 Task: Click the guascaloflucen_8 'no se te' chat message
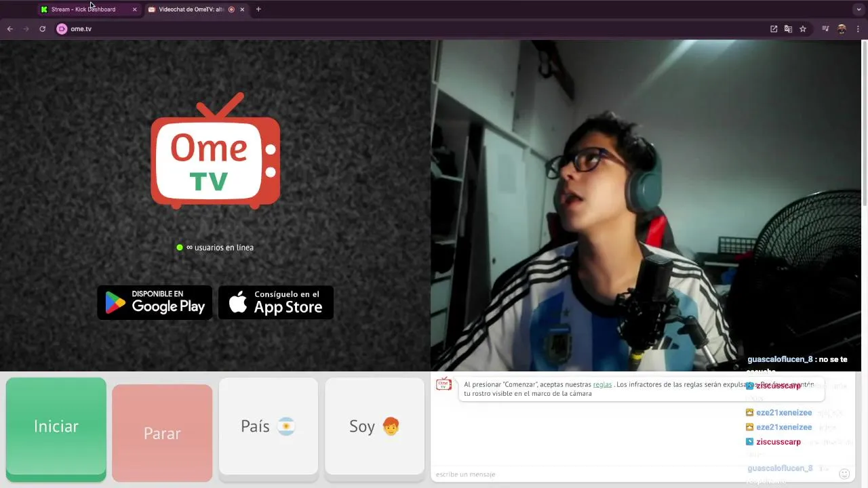tap(797, 359)
